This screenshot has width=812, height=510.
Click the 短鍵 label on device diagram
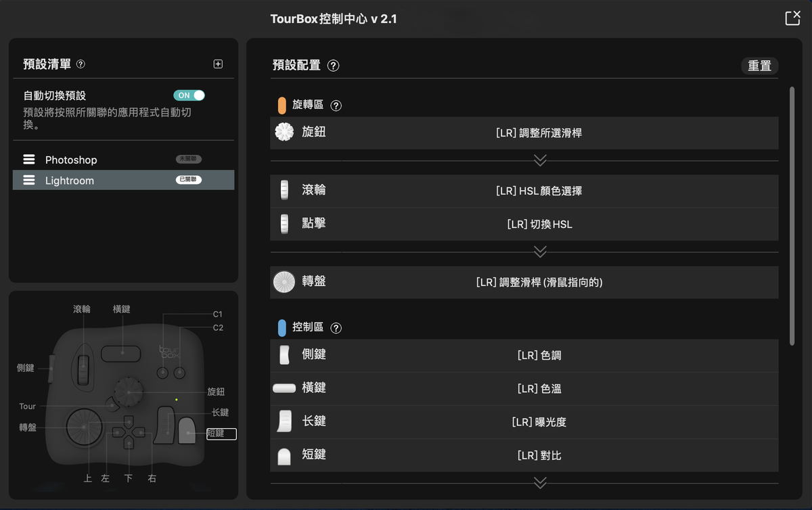tap(221, 434)
